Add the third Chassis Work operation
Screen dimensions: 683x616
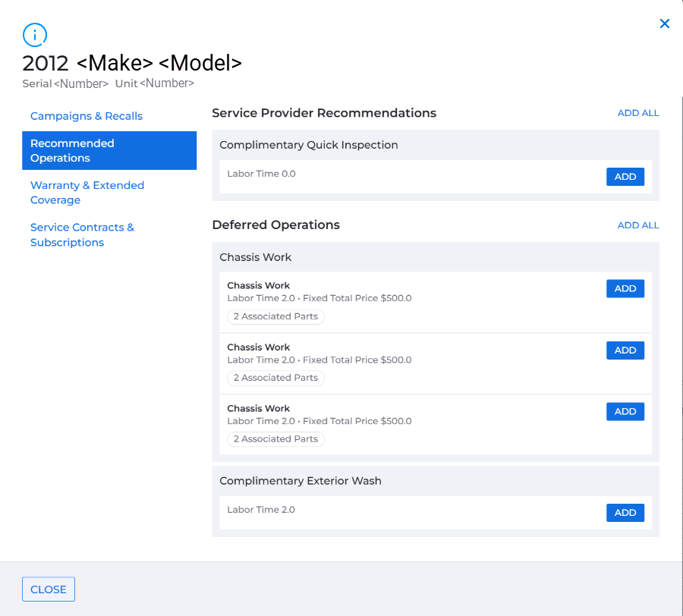pos(625,411)
